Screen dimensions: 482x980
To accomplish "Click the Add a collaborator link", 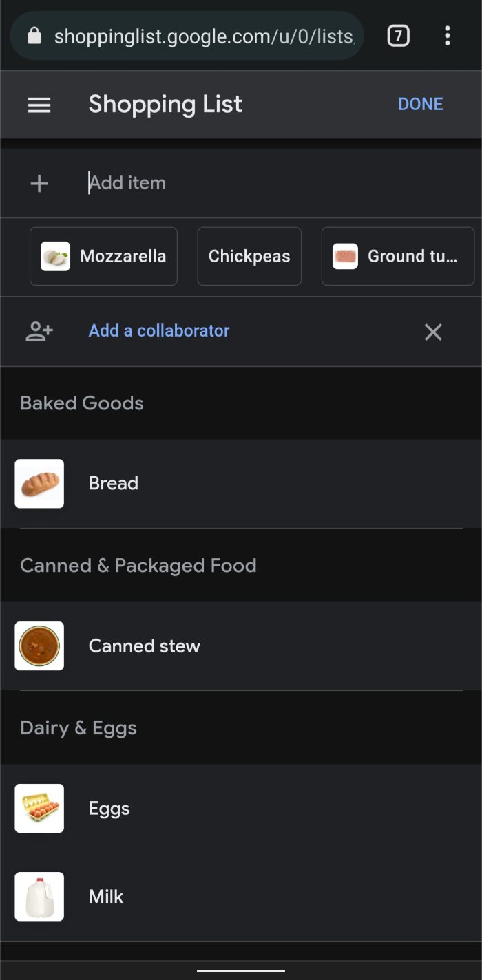I will pos(159,331).
